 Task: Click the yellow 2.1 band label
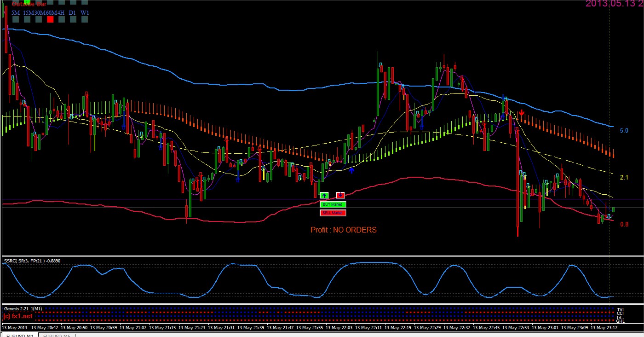(x=624, y=178)
